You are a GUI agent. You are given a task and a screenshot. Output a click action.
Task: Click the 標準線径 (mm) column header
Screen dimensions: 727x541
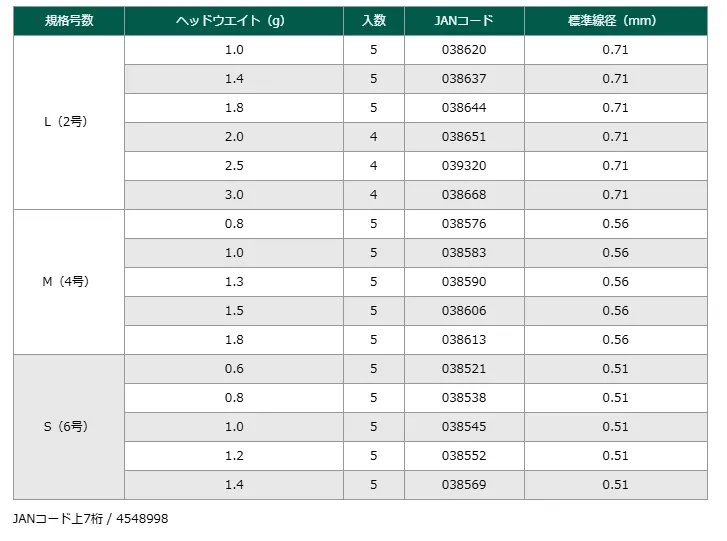click(x=615, y=21)
